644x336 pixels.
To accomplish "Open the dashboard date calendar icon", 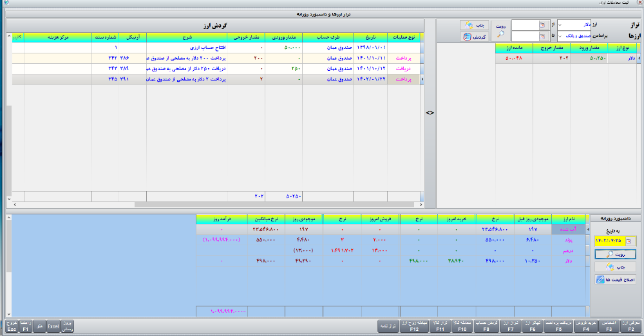I will pos(629,241).
